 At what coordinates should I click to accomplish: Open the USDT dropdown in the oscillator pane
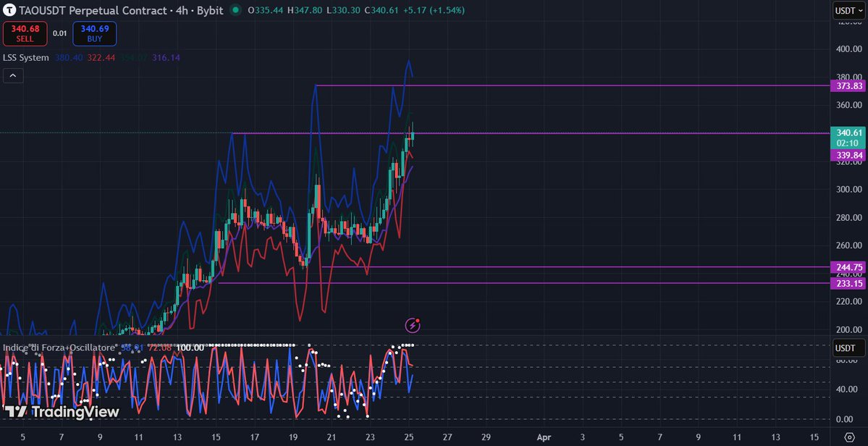(848, 348)
